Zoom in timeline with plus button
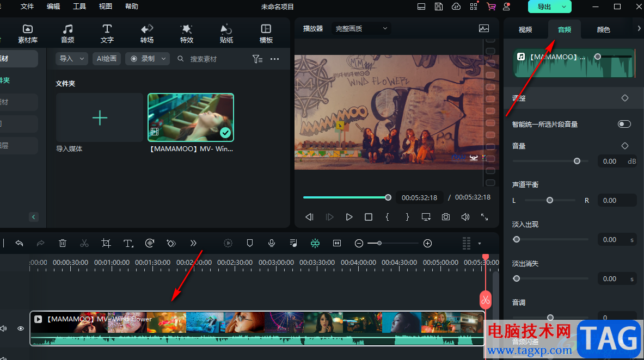The image size is (644, 360). pos(427,244)
